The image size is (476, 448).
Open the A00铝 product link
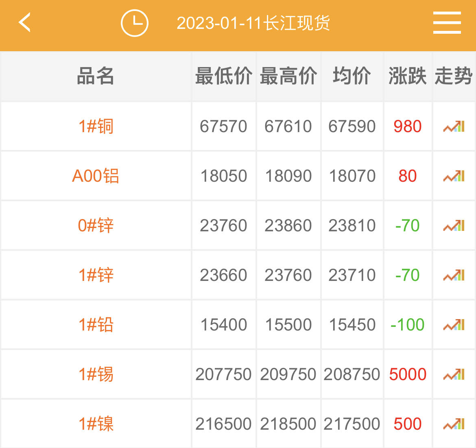point(96,176)
